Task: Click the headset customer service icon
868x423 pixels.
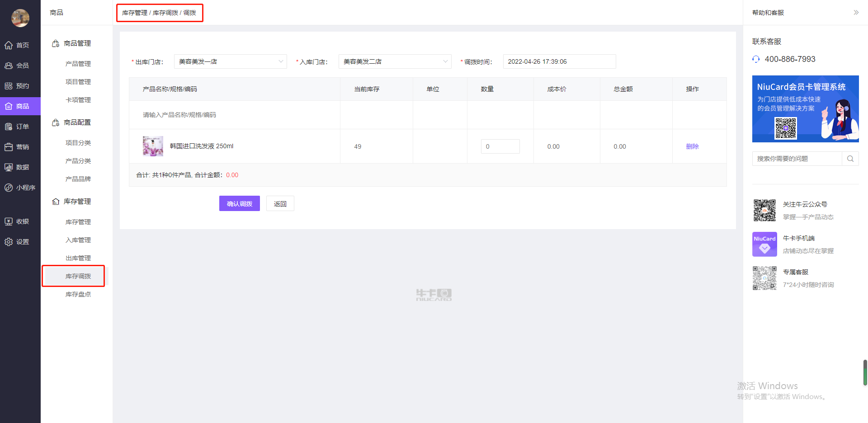Action: point(756,59)
